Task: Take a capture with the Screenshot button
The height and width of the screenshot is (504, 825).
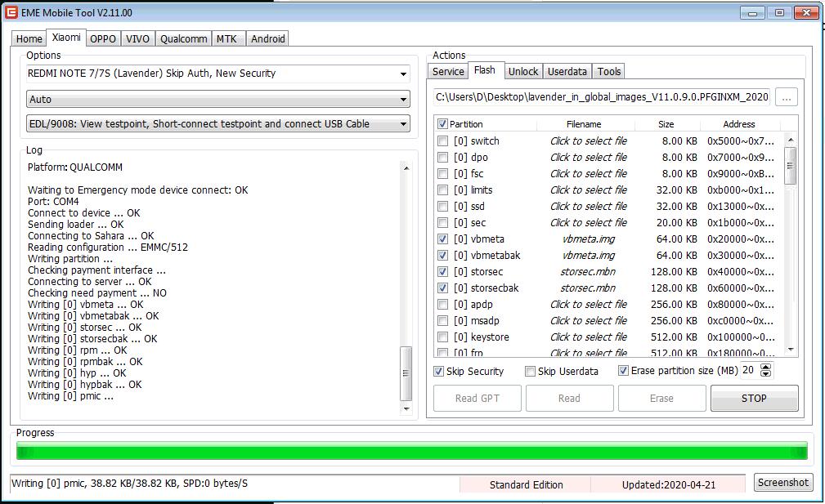Action: pos(783,483)
